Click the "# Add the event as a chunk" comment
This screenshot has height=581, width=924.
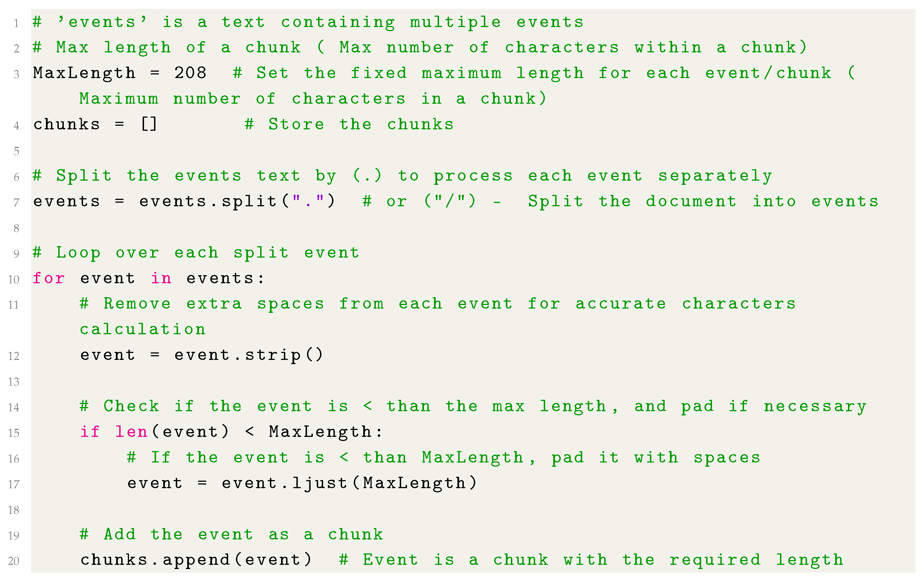[x=231, y=534]
